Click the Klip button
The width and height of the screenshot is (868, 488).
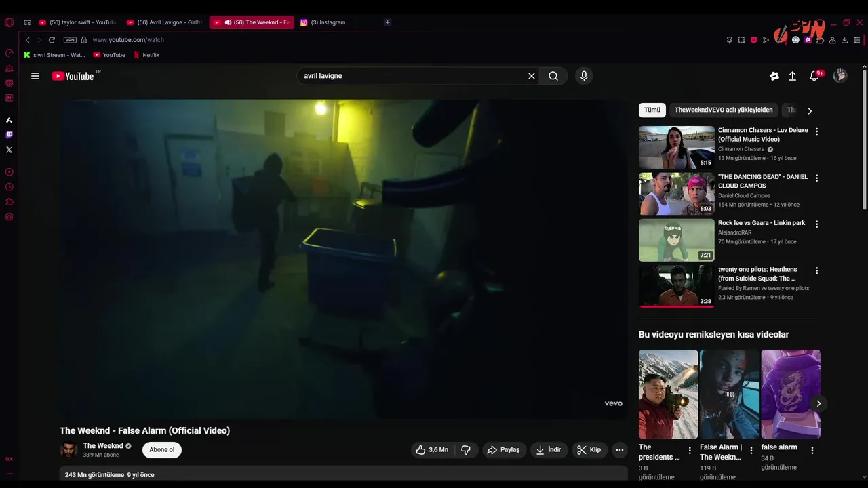pos(589,449)
